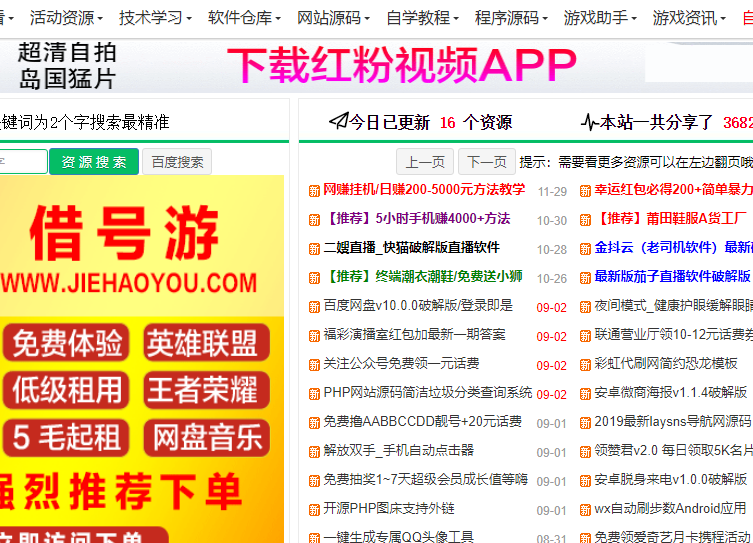Click the 新 icon before PHP网站源码简洁垃圾分类
Screen dimensions: 753x543
pyautogui.click(x=314, y=394)
